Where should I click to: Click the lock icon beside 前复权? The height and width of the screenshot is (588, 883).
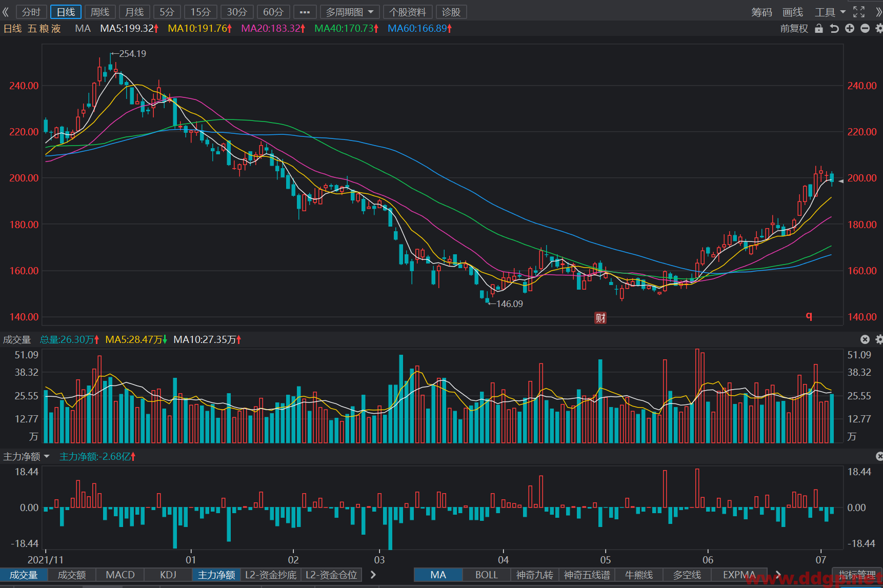[x=819, y=29]
